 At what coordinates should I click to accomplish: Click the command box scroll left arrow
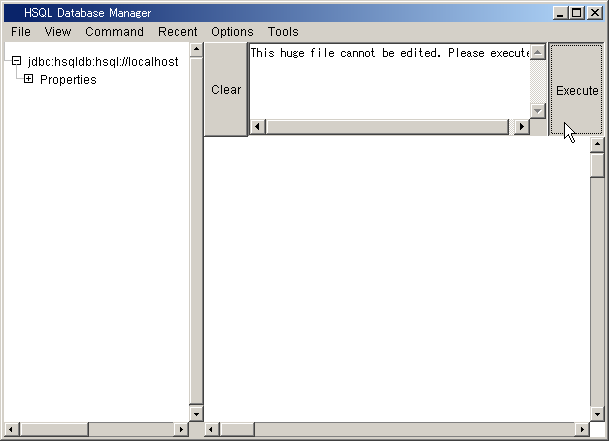click(257, 126)
